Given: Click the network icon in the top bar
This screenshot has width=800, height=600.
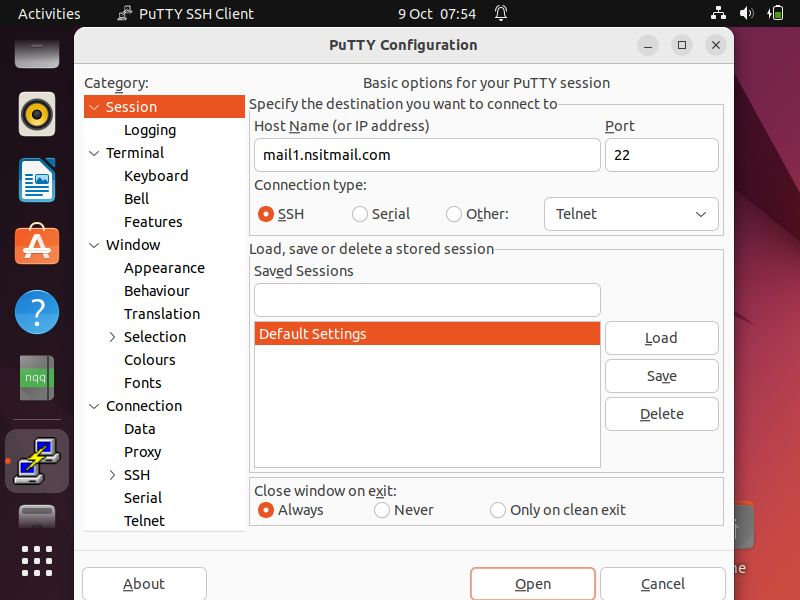Looking at the screenshot, I should (x=718, y=14).
